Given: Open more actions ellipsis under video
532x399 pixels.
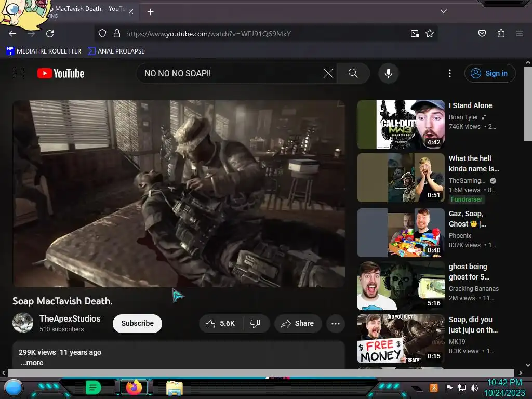Looking at the screenshot, I should click(336, 323).
